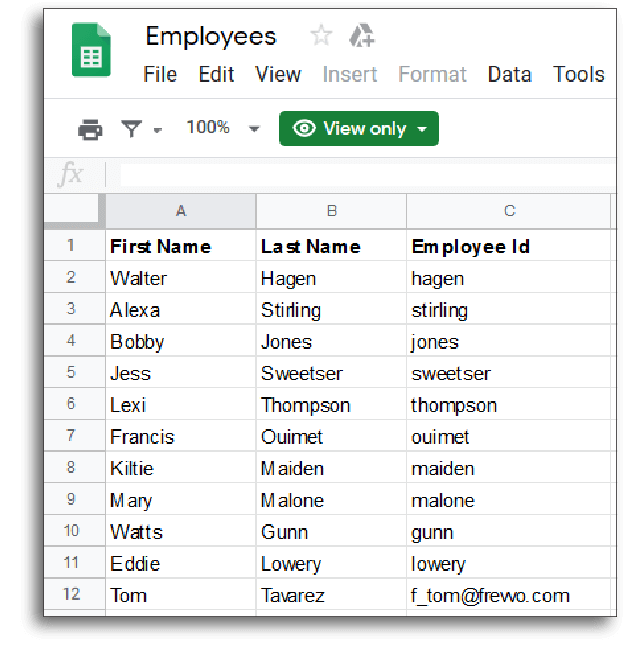Click the Last Name cell Lowery
This screenshot has height=651, width=632.
click(x=331, y=563)
